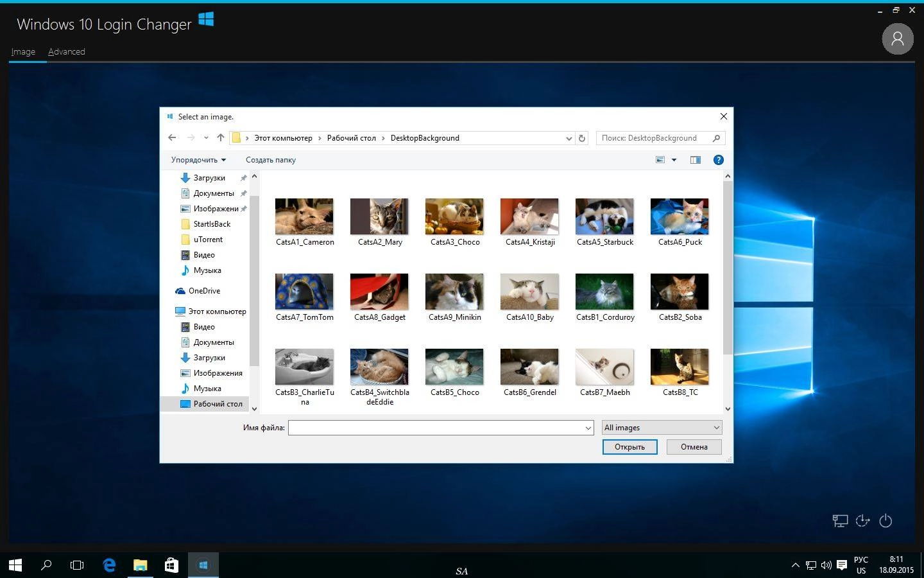Image resolution: width=924 pixels, height=578 pixels.
Task: Click the power icon on lock screen
Action: click(886, 521)
